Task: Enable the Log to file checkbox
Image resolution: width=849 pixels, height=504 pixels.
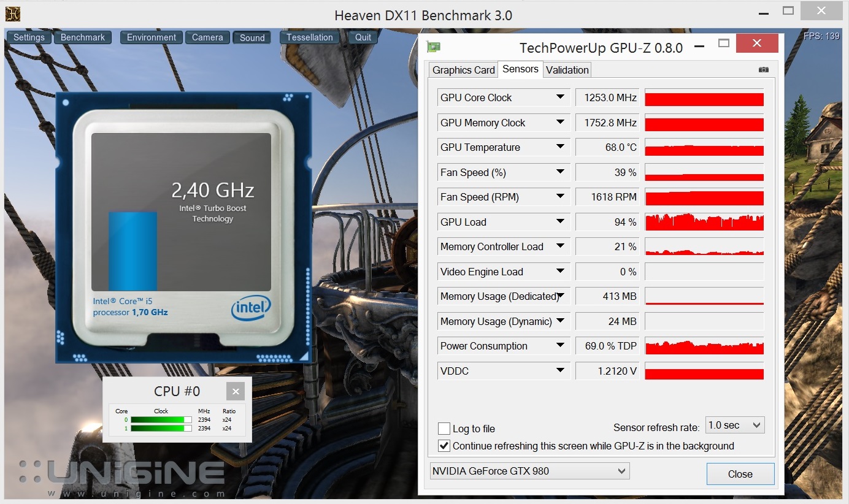Action: 444,429
